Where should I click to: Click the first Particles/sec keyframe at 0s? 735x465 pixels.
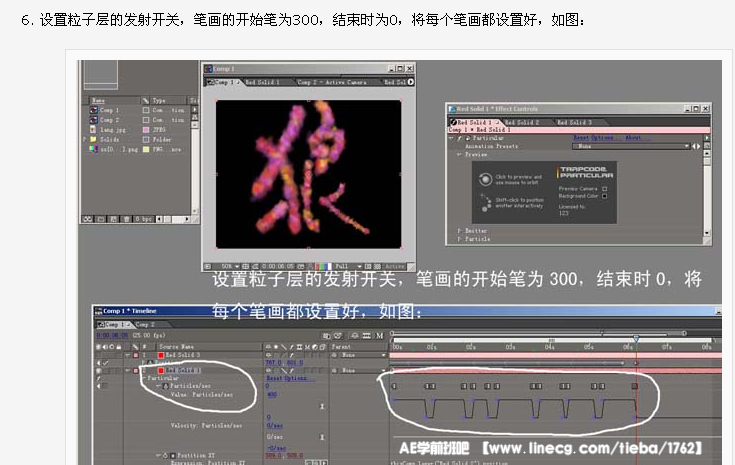pyautogui.click(x=394, y=386)
